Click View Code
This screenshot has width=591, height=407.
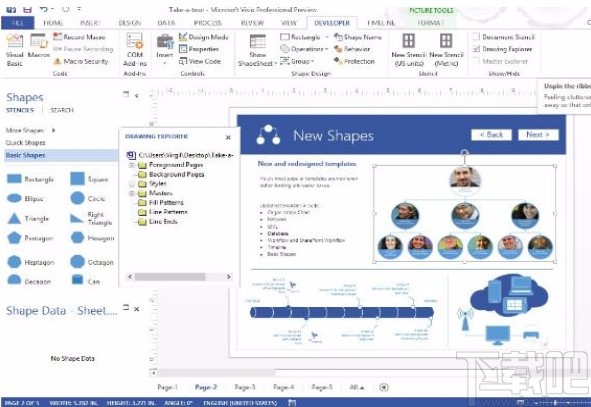(x=200, y=61)
